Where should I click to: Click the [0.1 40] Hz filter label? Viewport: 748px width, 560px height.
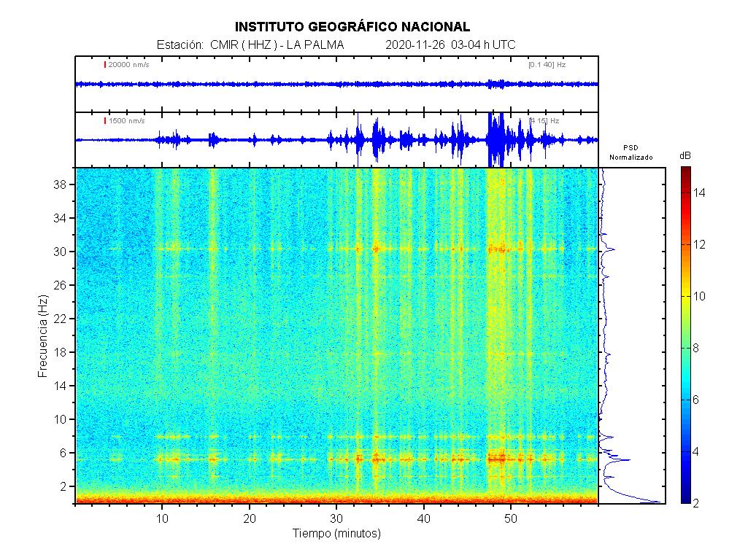547,65
